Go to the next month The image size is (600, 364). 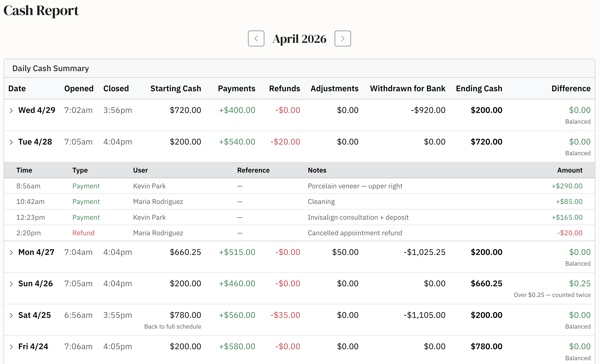tap(343, 38)
